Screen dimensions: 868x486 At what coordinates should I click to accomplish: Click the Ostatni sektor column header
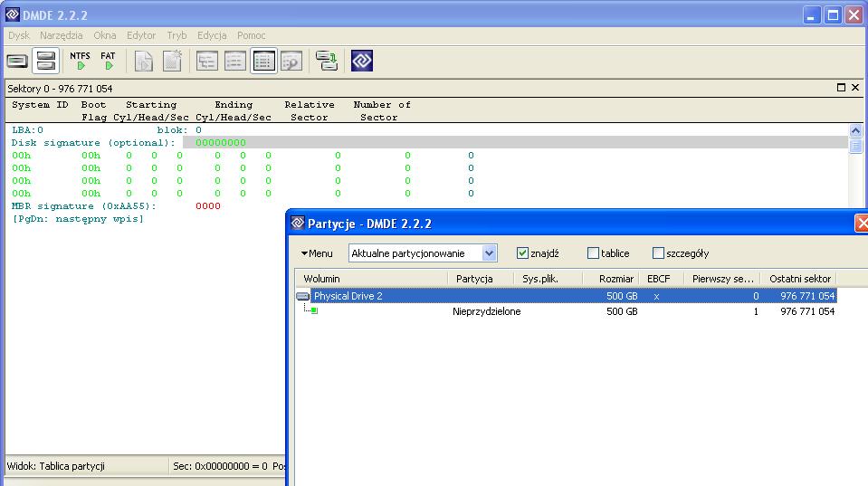pos(798,279)
